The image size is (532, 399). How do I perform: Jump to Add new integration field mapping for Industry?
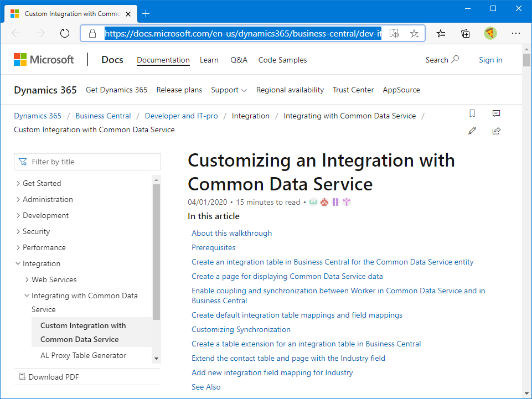point(272,372)
